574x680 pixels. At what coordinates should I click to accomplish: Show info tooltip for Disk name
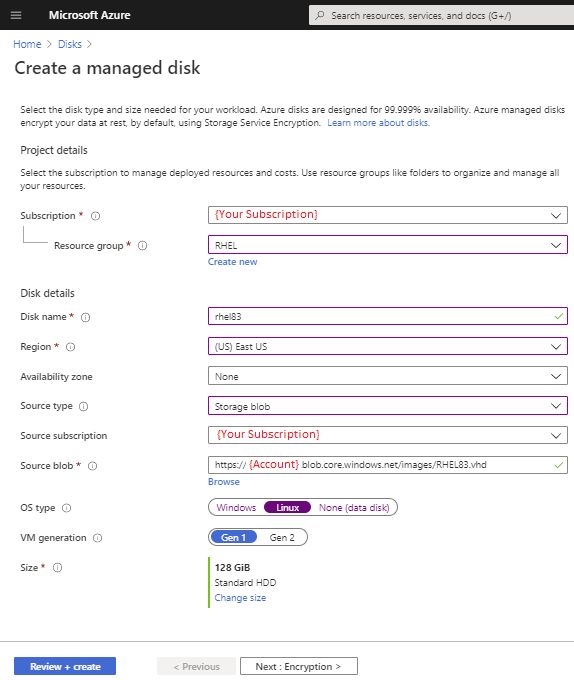85,317
